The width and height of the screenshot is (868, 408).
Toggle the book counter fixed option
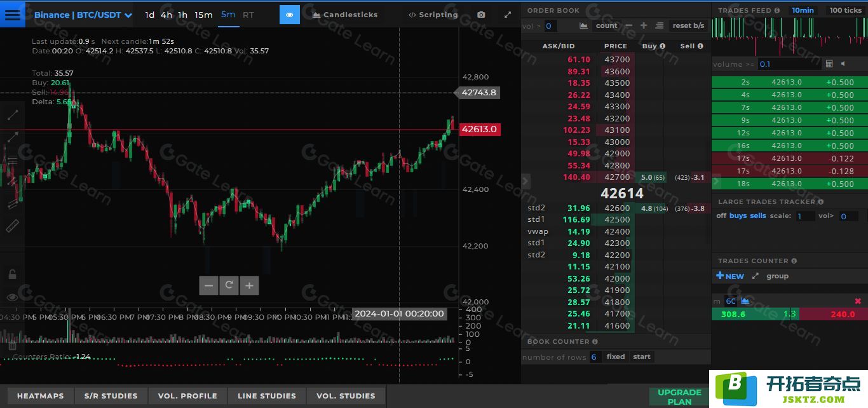(x=616, y=357)
